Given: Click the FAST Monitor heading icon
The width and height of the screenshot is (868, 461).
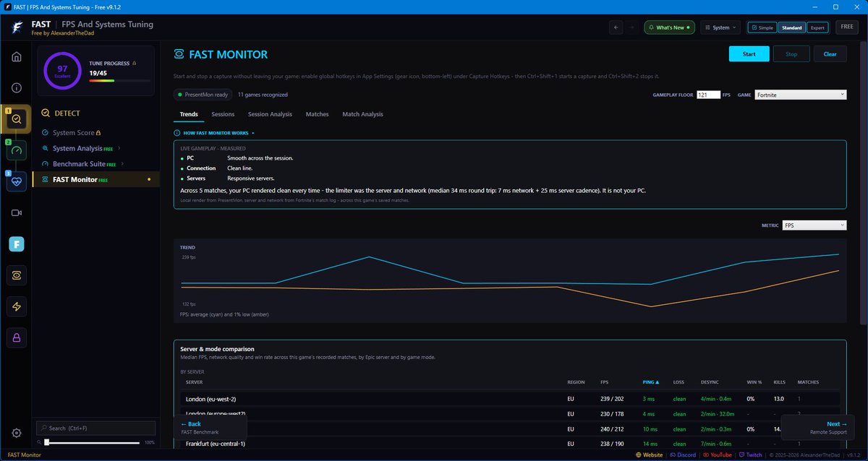Looking at the screenshot, I should [179, 54].
